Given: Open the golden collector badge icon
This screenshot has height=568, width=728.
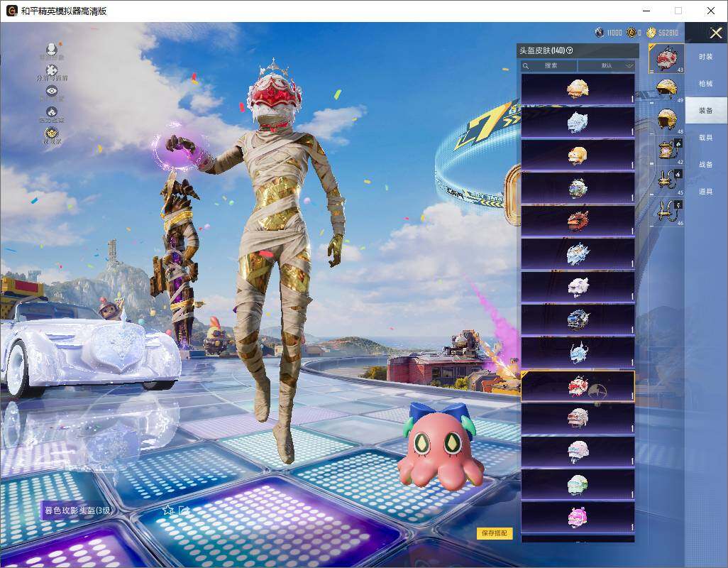Looking at the screenshot, I should [52, 133].
